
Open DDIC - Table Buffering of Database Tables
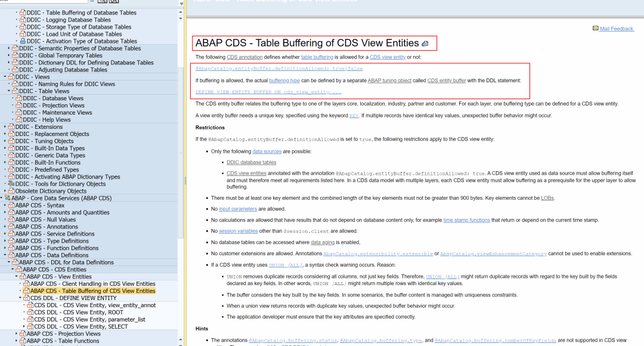[81, 13]
